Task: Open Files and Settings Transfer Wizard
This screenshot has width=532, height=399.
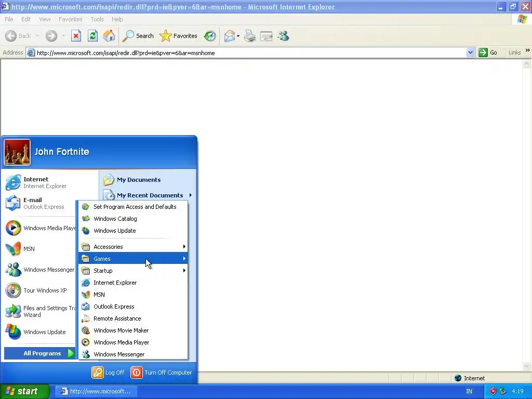Action: pos(40,311)
